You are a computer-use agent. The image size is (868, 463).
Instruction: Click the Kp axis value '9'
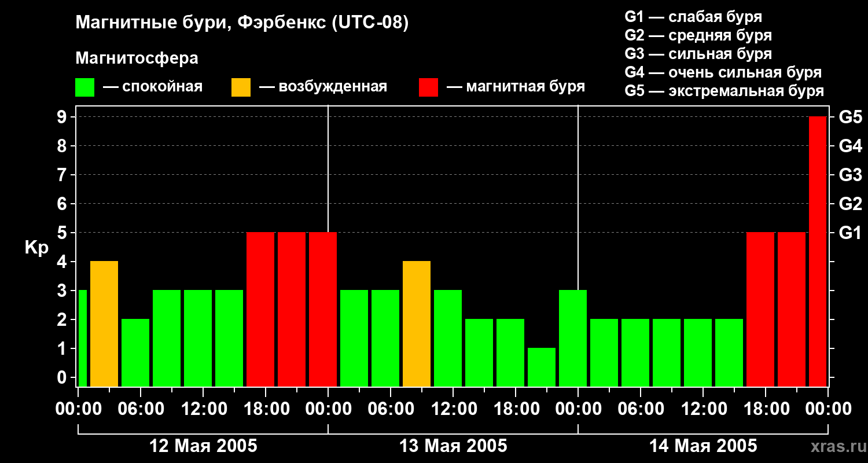(x=63, y=117)
